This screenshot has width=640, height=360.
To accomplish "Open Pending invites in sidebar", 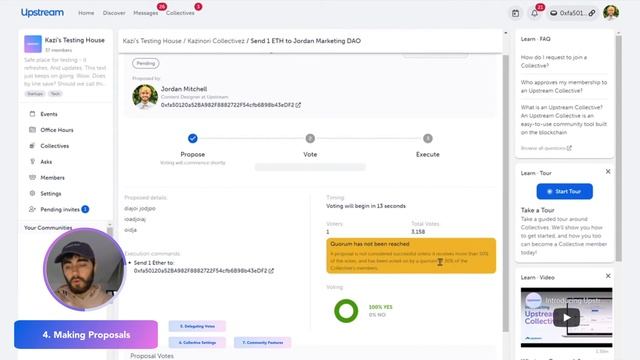I will (x=59, y=209).
